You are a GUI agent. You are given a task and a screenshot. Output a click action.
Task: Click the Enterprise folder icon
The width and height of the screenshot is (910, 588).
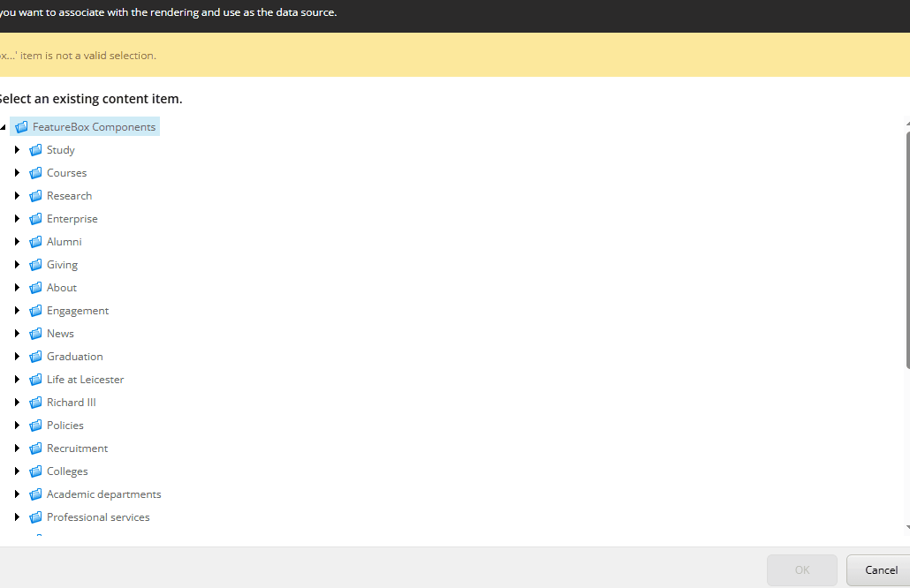click(x=35, y=218)
